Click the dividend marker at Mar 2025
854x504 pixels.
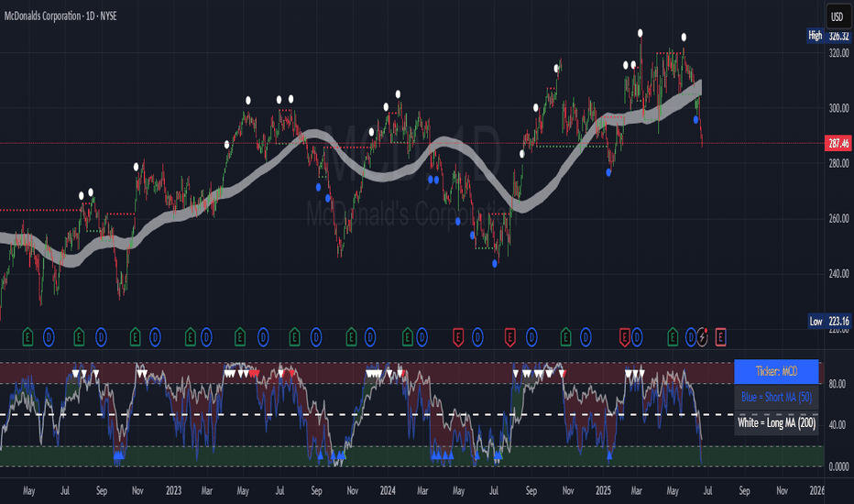tap(637, 338)
